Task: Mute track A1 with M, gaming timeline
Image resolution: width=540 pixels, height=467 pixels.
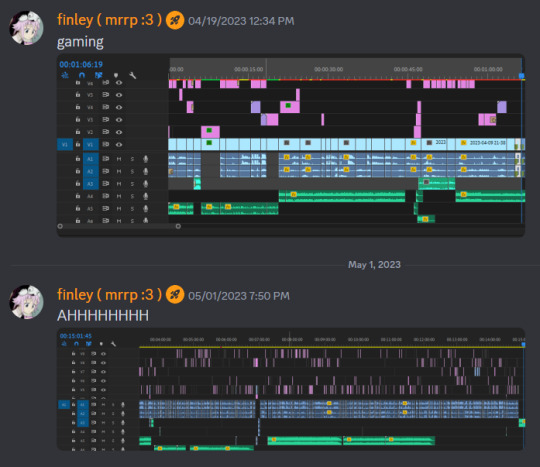Action: click(119, 159)
